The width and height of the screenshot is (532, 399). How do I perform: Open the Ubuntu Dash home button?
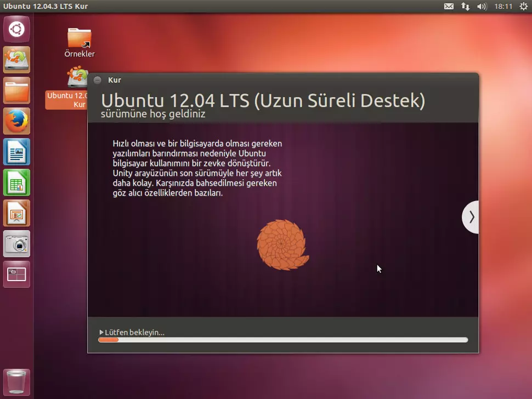16,29
